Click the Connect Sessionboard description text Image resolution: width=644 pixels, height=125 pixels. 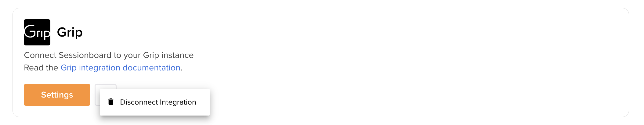109,55
